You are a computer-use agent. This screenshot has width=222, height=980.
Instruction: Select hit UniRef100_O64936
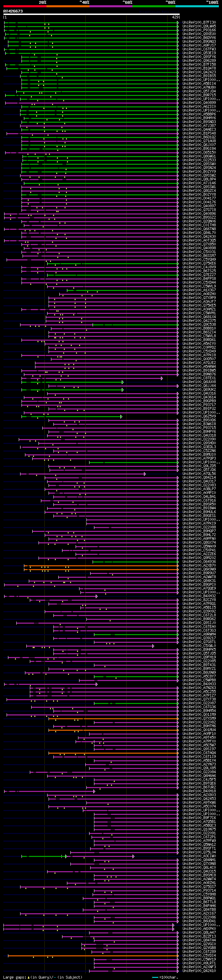click(x=199, y=561)
